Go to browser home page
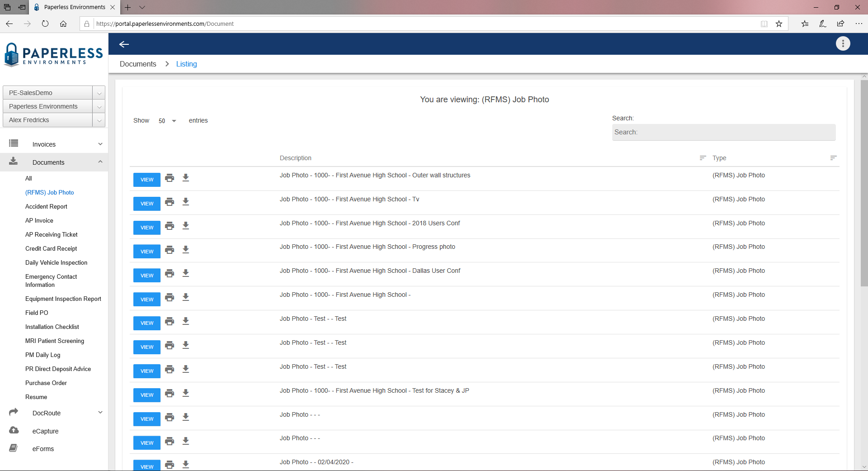This screenshot has height=471, width=868. [63, 24]
